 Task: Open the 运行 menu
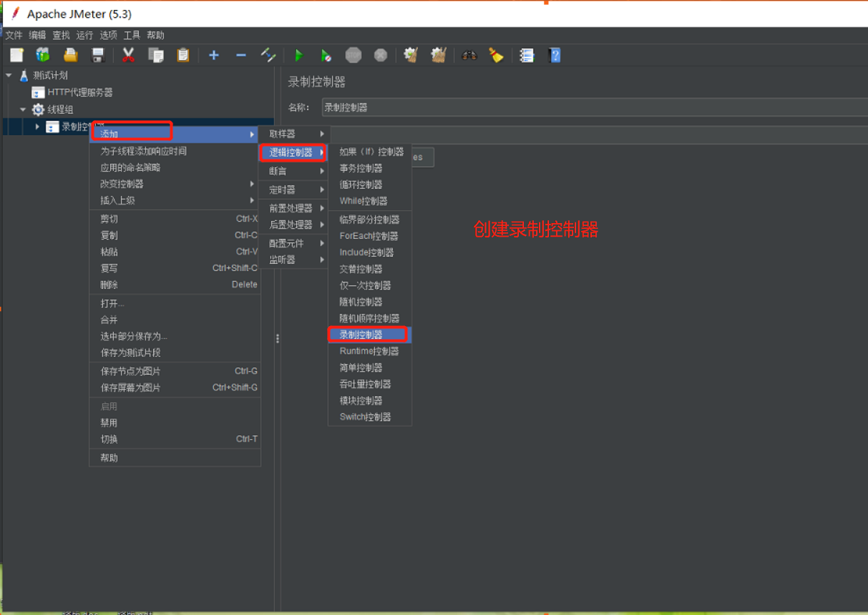pos(84,35)
